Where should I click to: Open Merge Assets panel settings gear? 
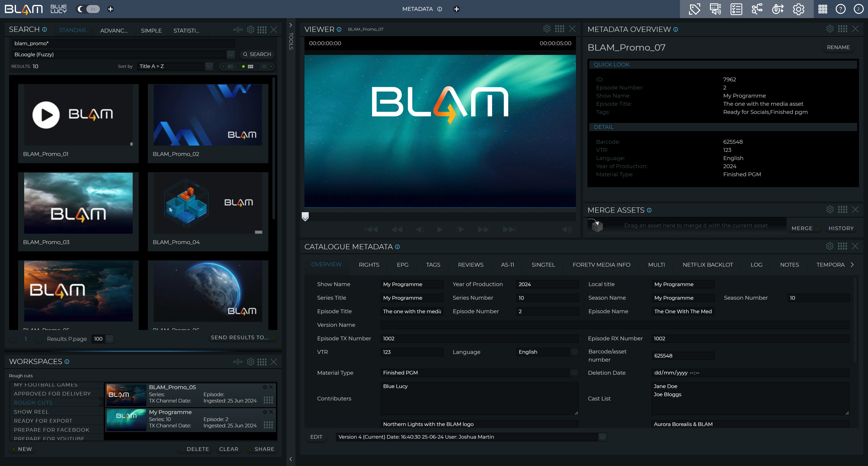(830, 209)
